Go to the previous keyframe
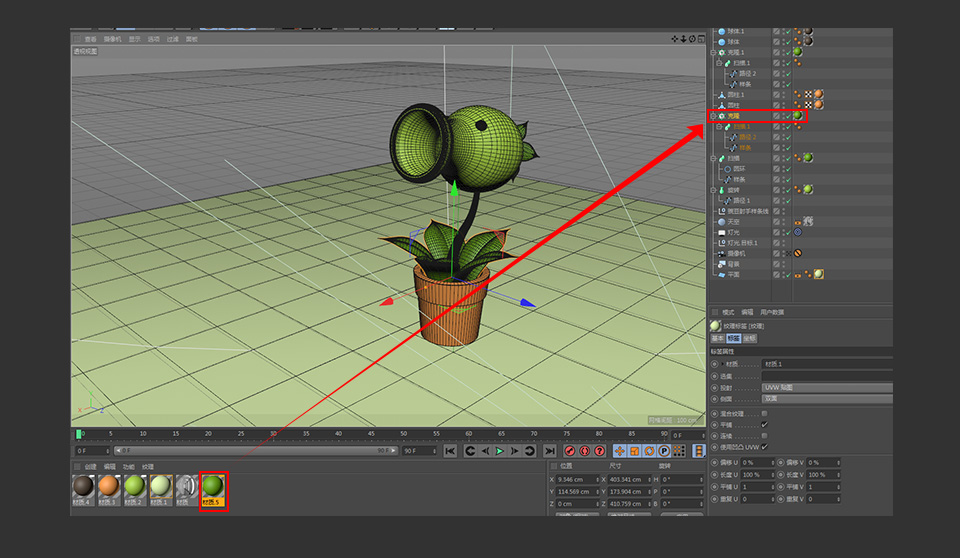 pyautogui.click(x=470, y=451)
